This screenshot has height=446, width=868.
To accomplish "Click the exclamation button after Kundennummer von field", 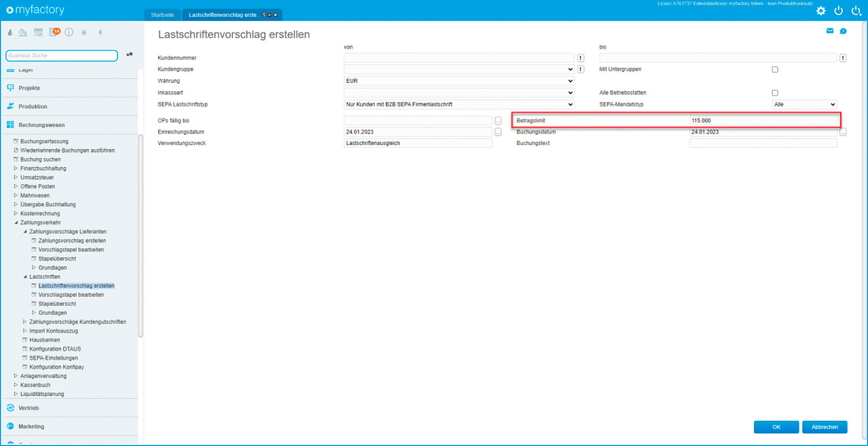I will pyautogui.click(x=580, y=58).
